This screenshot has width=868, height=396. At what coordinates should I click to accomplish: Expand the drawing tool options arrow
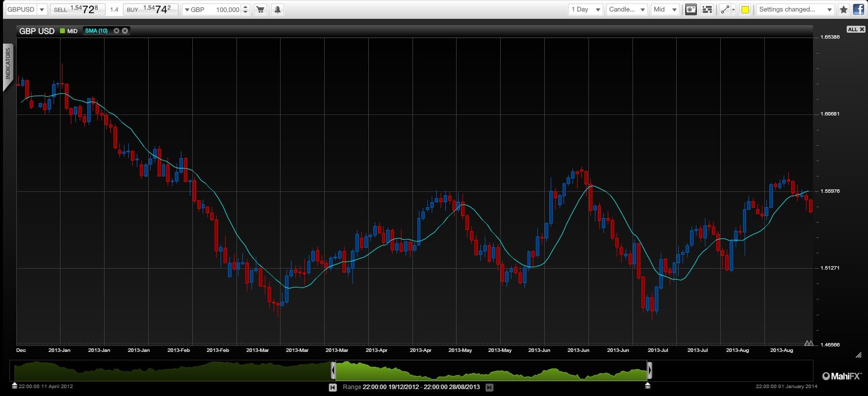click(x=734, y=9)
